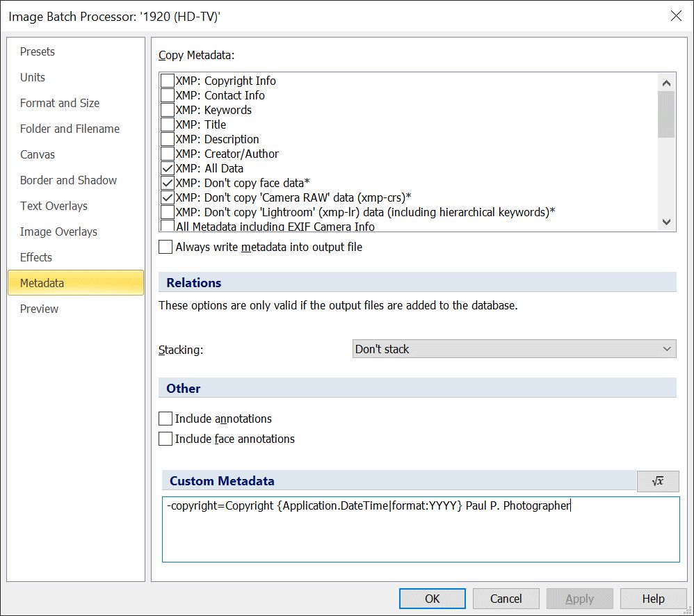Enable Don't copy 'Lightroom' data checkbox
The image size is (694, 616).
click(168, 212)
